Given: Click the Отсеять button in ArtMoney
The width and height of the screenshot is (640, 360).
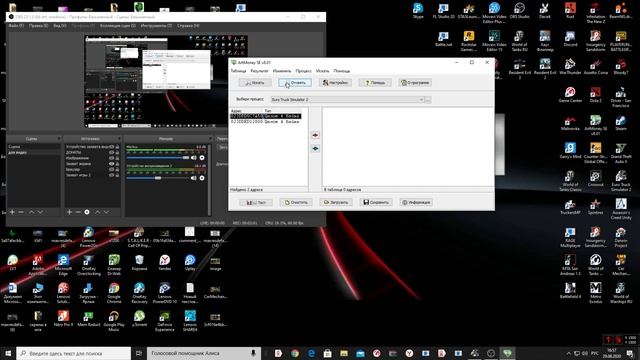Looking at the screenshot, I should (295, 82).
